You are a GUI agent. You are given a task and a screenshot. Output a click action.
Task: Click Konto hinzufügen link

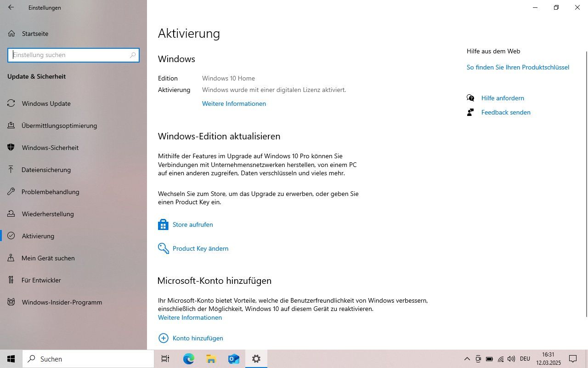click(198, 338)
